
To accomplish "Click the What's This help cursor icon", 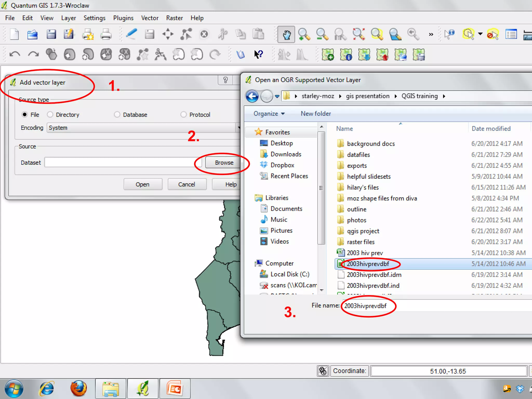I will click(x=258, y=55).
